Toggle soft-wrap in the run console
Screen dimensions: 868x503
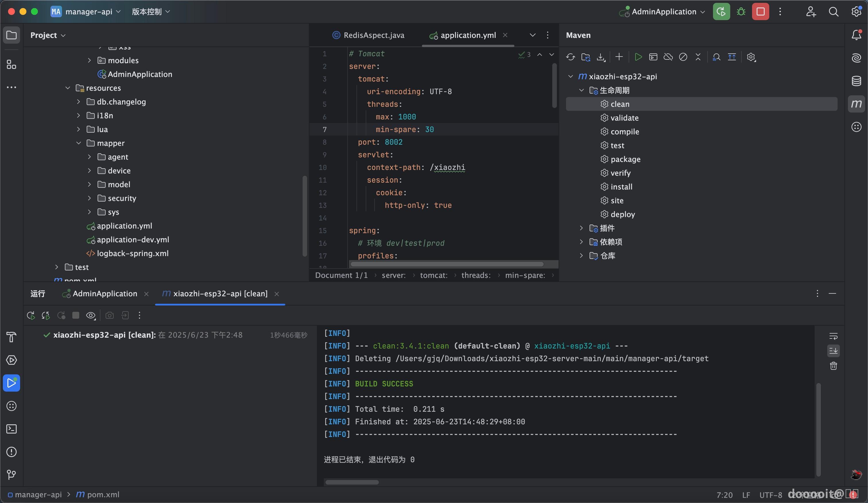pos(833,336)
